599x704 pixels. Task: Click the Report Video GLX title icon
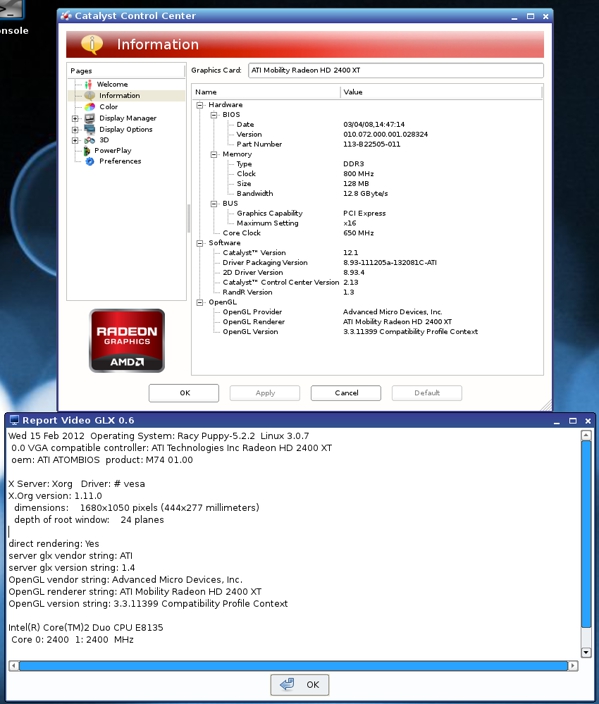pyautogui.click(x=14, y=420)
